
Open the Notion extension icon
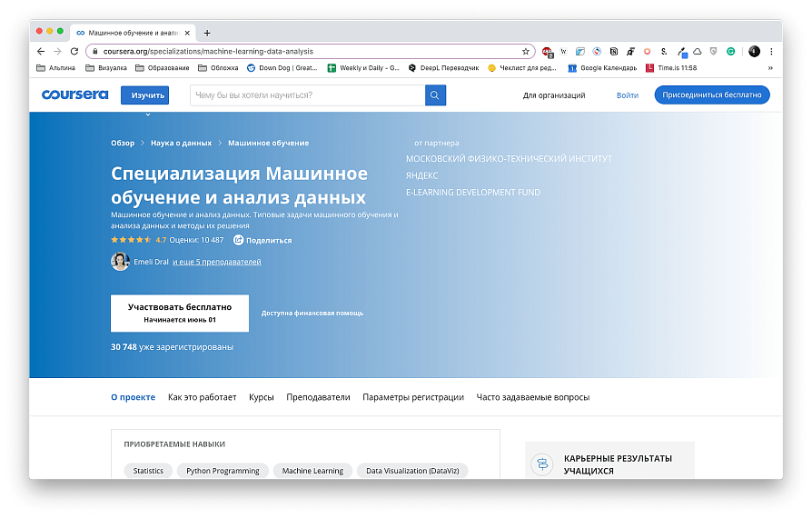click(x=614, y=51)
